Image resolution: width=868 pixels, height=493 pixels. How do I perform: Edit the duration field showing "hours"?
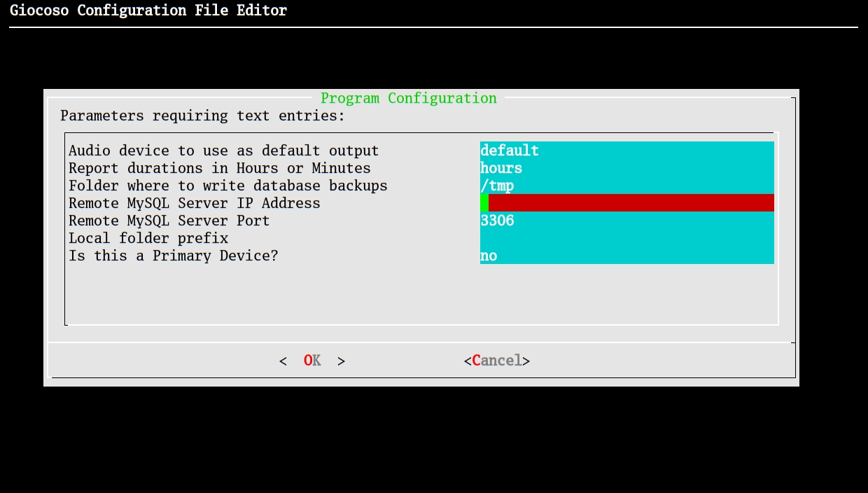coord(626,168)
